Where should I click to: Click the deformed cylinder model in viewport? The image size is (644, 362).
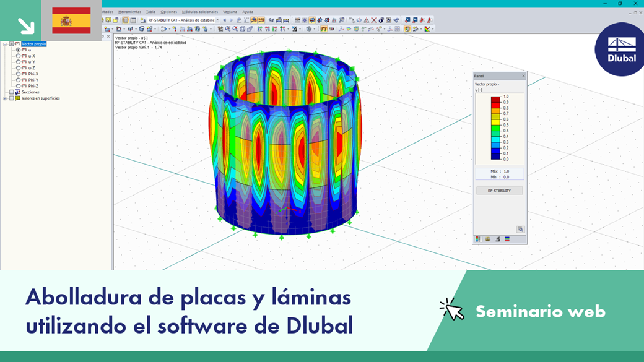click(285, 144)
